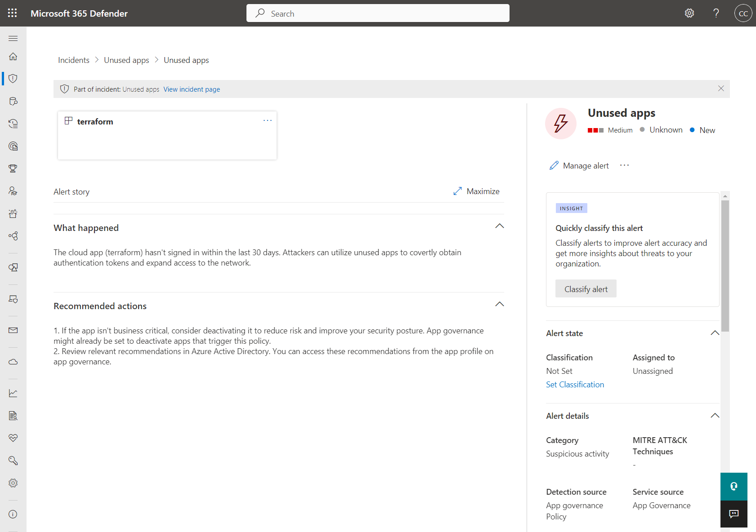Open the Help question mark
The width and height of the screenshot is (756, 532).
pos(716,13)
